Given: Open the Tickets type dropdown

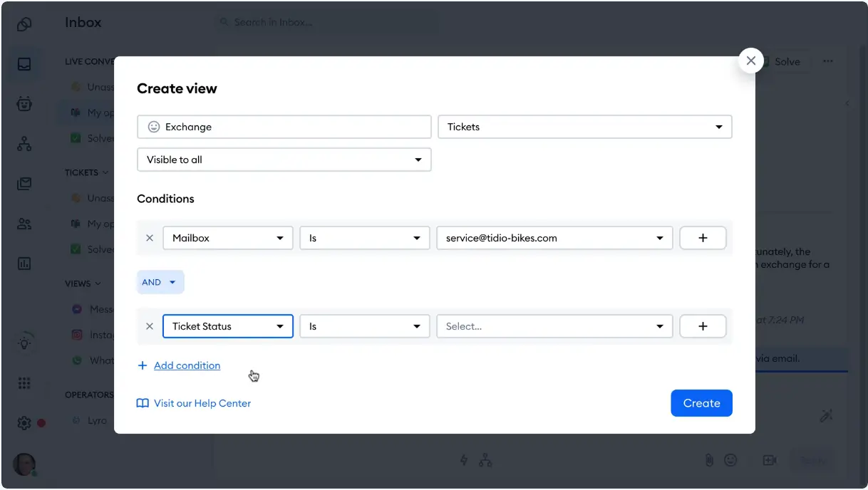Looking at the screenshot, I should (x=584, y=127).
